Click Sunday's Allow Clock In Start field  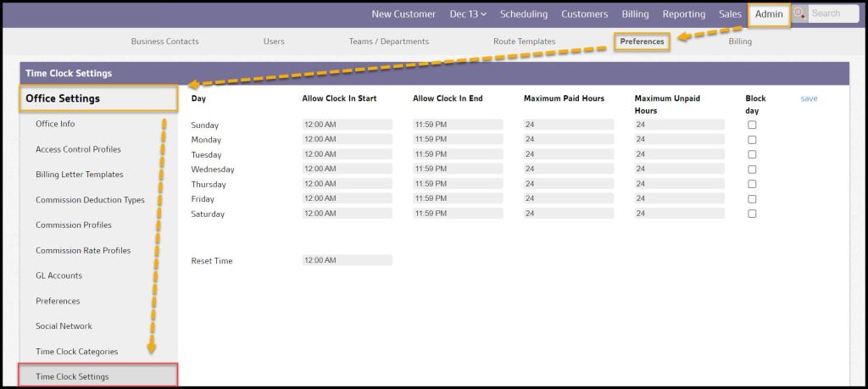[347, 125]
